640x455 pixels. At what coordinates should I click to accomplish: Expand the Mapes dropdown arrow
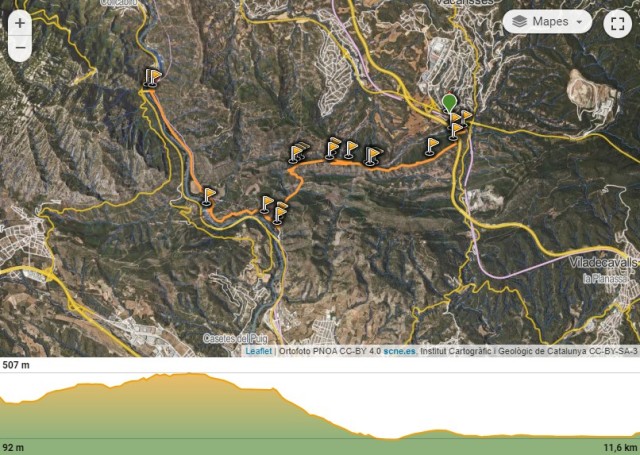point(579,22)
